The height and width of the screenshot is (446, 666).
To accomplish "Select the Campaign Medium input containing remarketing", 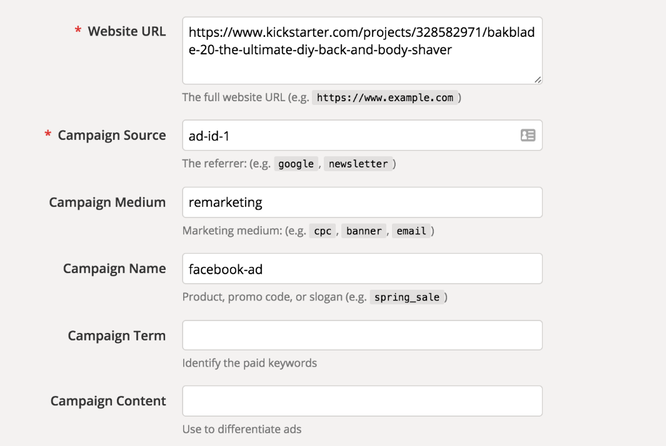I will tap(362, 202).
